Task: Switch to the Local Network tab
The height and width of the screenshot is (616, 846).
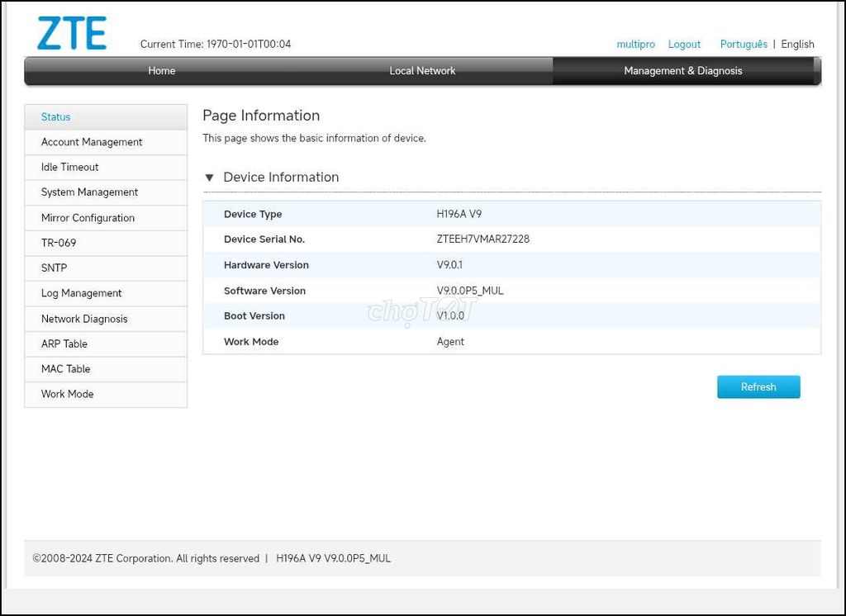Action: pyautogui.click(x=422, y=71)
